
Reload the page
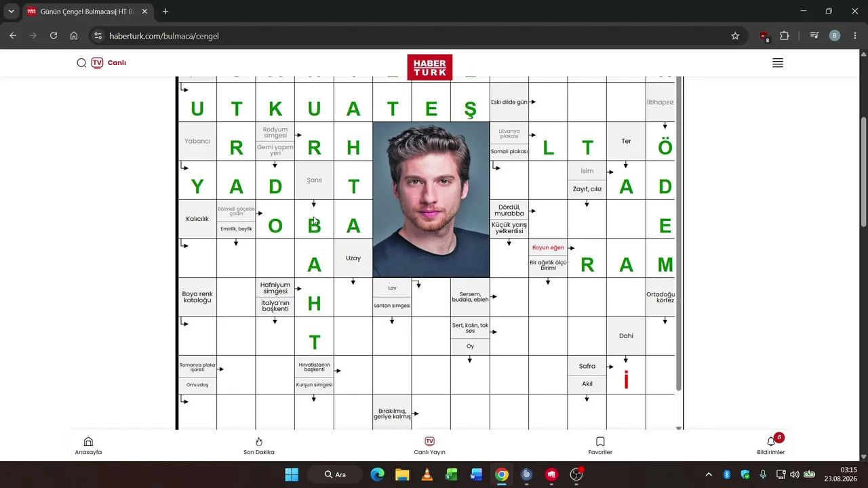[x=54, y=36]
